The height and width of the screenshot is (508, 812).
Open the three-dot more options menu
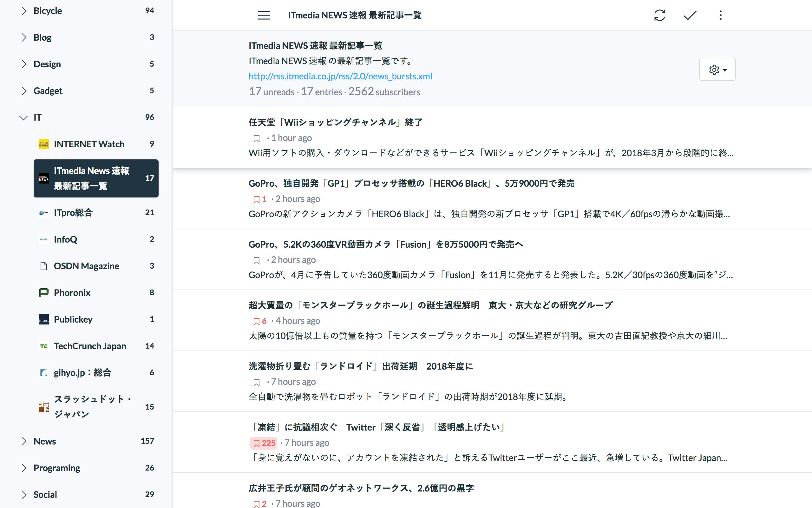tap(720, 15)
